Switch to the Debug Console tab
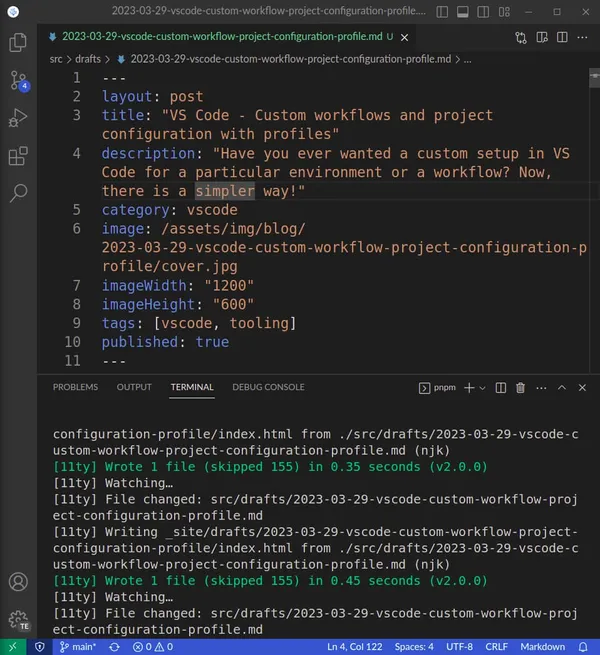Viewport: 600px width, 655px height. 268,387
